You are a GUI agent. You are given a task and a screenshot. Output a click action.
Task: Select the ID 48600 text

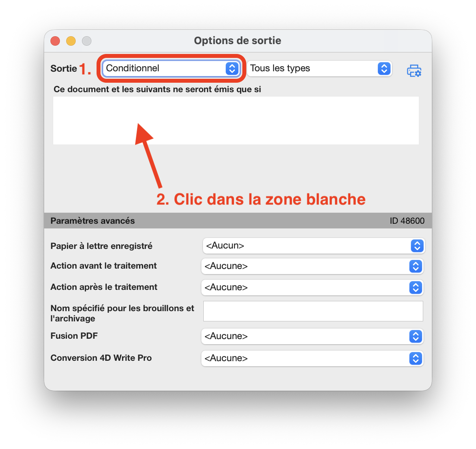[407, 221]
